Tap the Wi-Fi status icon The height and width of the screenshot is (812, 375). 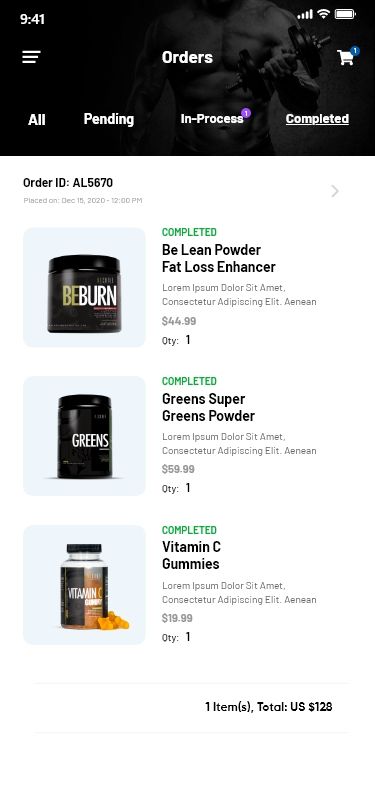coord(324,14)
